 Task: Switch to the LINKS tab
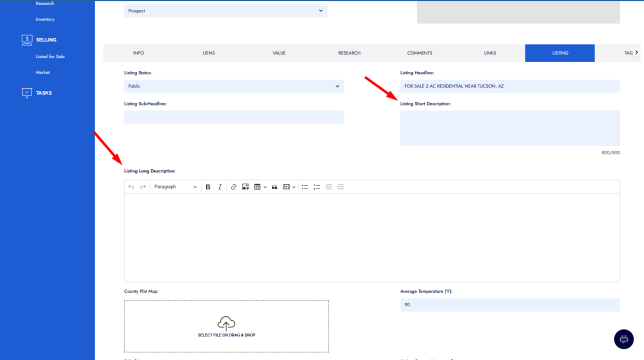tap(490, 53)
